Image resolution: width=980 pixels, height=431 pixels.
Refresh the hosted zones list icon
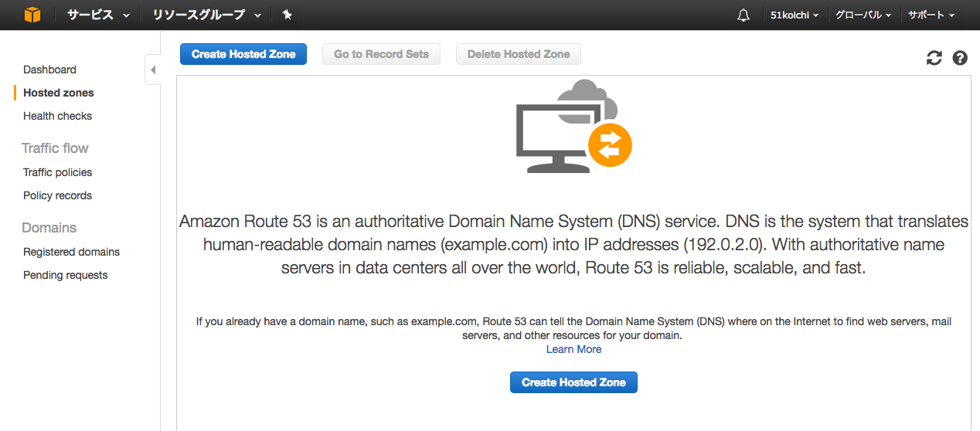[x=934, y=58]
